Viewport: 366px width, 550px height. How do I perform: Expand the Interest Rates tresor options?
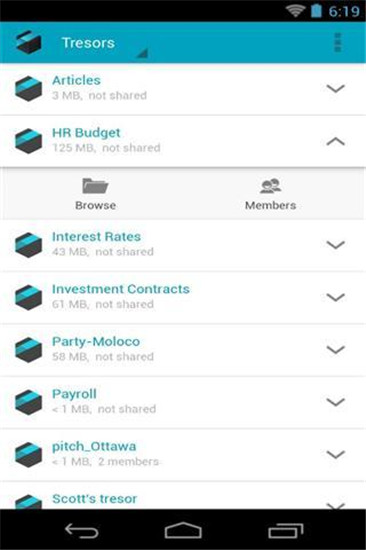tap(335, 244)
